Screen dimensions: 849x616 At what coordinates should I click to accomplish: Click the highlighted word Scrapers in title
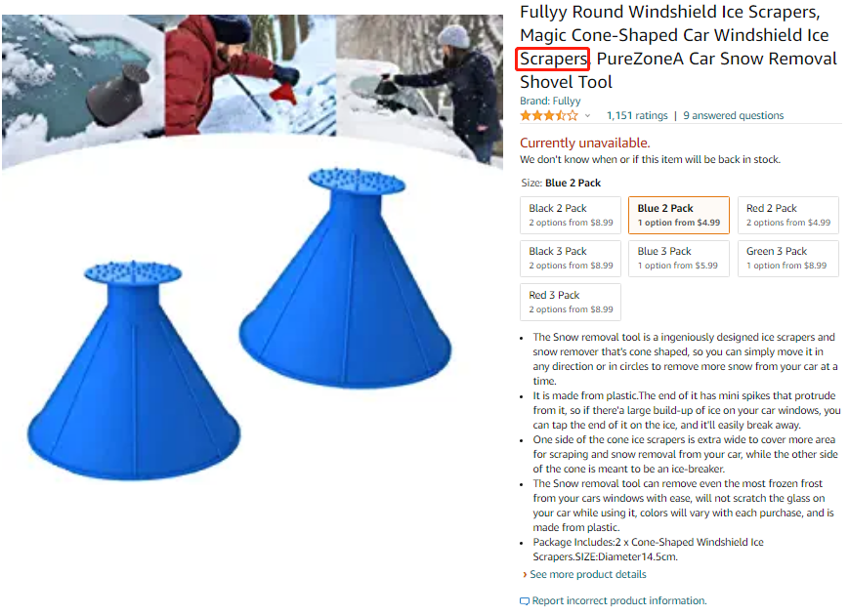pyautogui.click(x=553, y=59)
